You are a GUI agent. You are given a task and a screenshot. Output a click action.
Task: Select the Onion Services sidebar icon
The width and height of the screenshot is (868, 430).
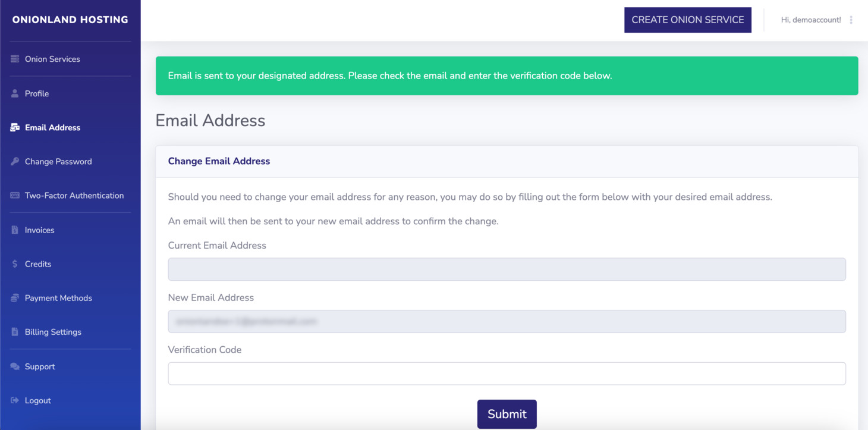[x=14, y=58]
